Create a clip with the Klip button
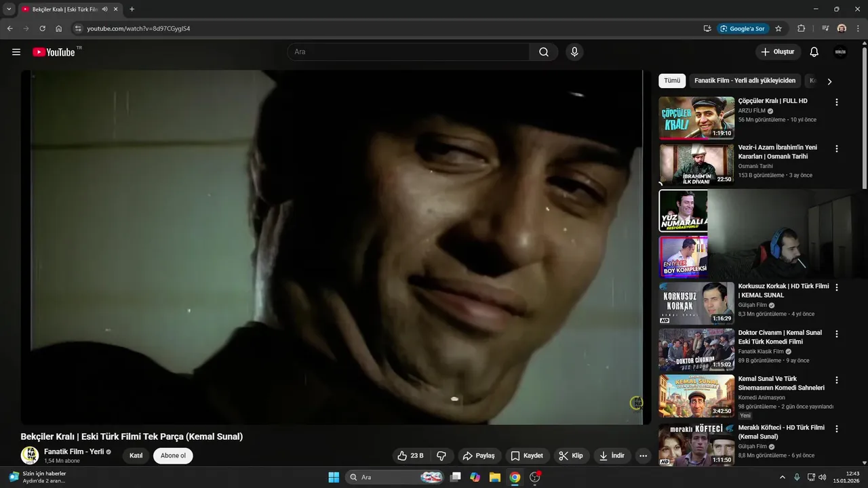This screenshot has height=488, width=868. click(571, 455)
